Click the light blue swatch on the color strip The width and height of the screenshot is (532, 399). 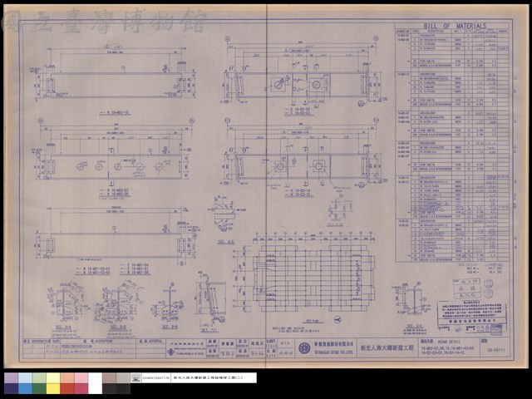[x=25, y=378]
